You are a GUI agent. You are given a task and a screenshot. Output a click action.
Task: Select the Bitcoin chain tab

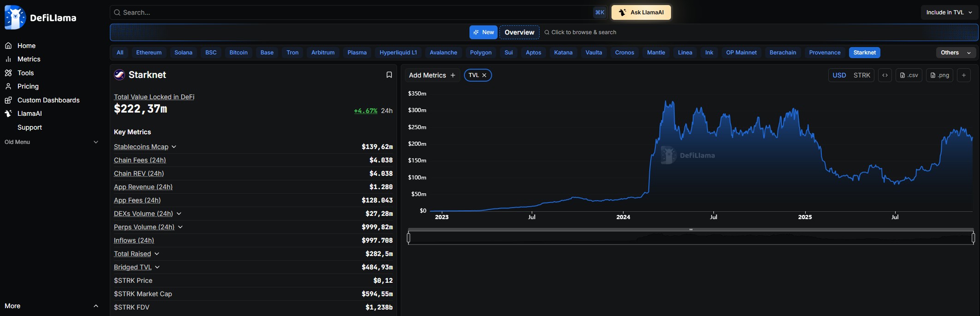tap(238, 53)
